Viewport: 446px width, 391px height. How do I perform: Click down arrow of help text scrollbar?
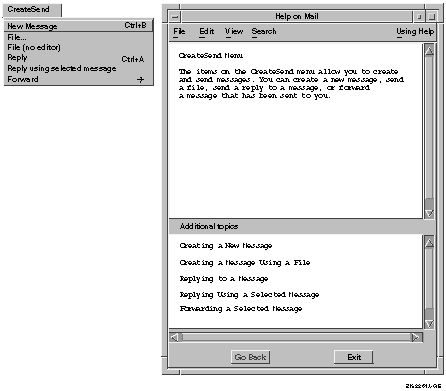pos(429,213)
